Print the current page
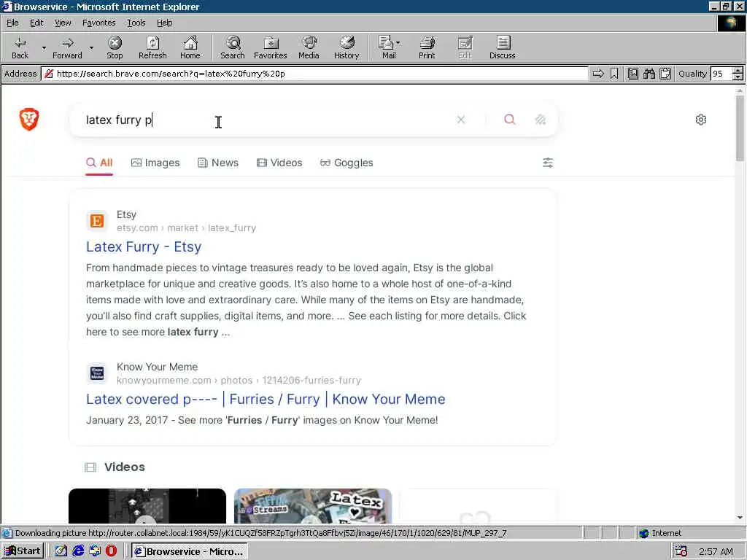Viewport: 747px width, 560px height. coord(427,47)
